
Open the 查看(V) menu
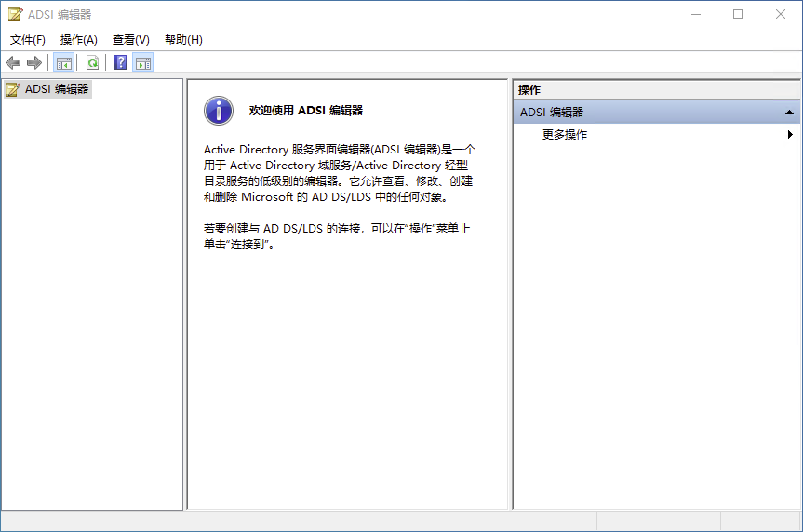(131, 40)
